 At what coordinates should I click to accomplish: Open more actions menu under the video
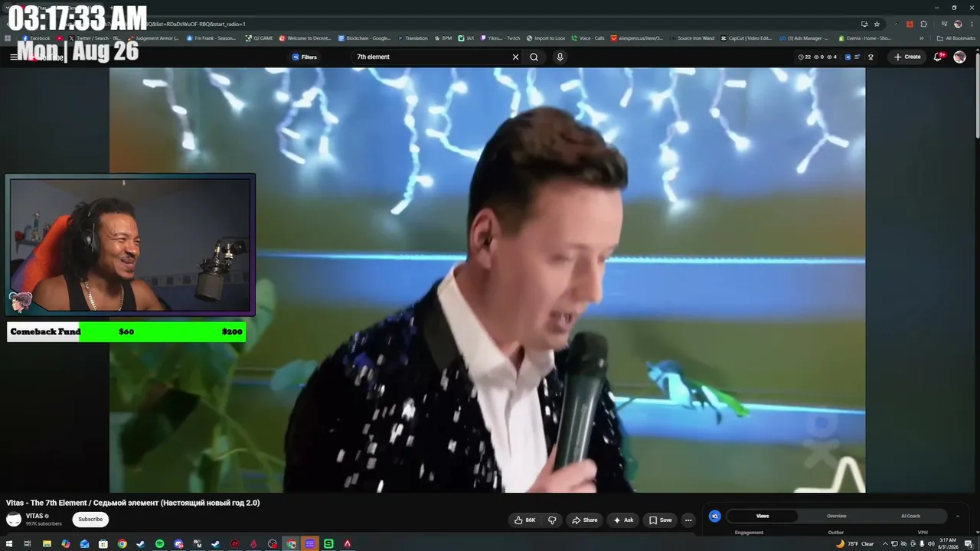(688, 520)
